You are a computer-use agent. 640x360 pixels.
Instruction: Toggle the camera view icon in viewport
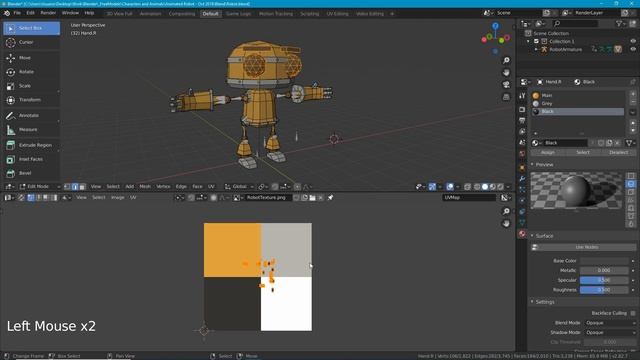point(506,85)
